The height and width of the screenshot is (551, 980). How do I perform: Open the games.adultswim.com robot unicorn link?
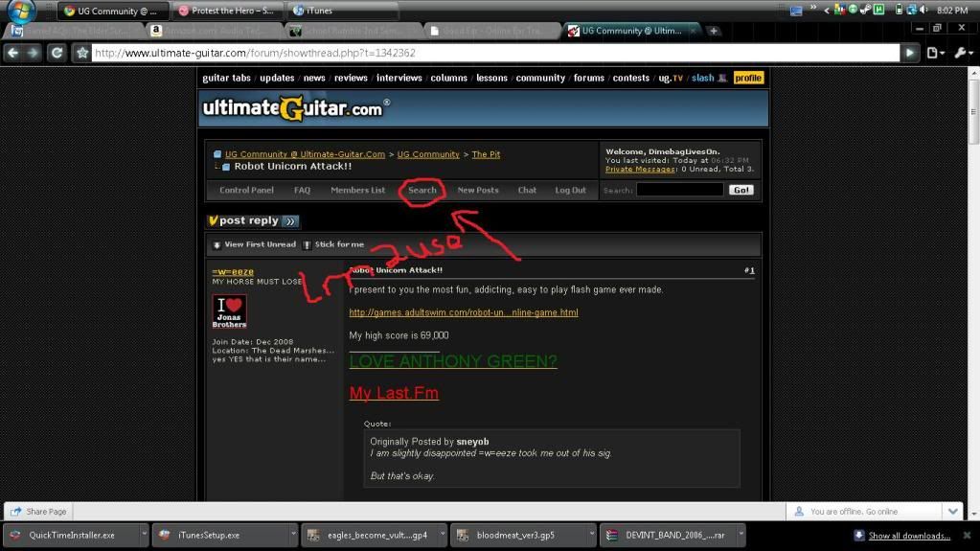point(463,312)
